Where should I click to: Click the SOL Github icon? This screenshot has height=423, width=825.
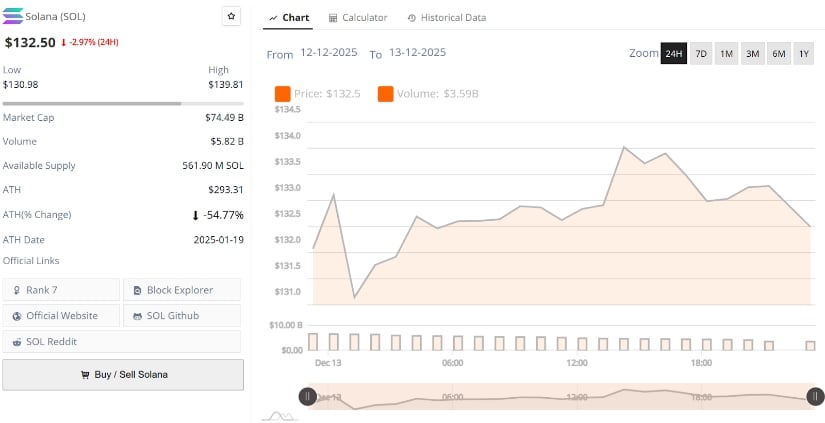(138, 316)
